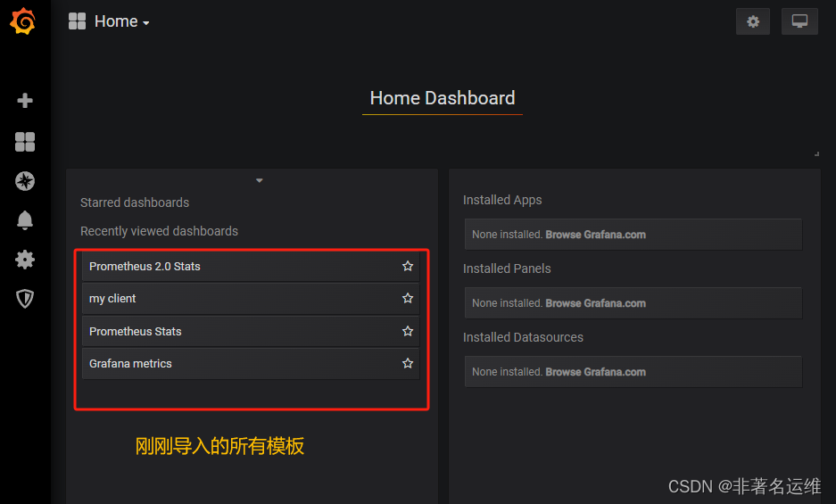836x504 pixels.
Task: Open the Explore compass icon
Action: pyautogui.click(x=24, y=181)
